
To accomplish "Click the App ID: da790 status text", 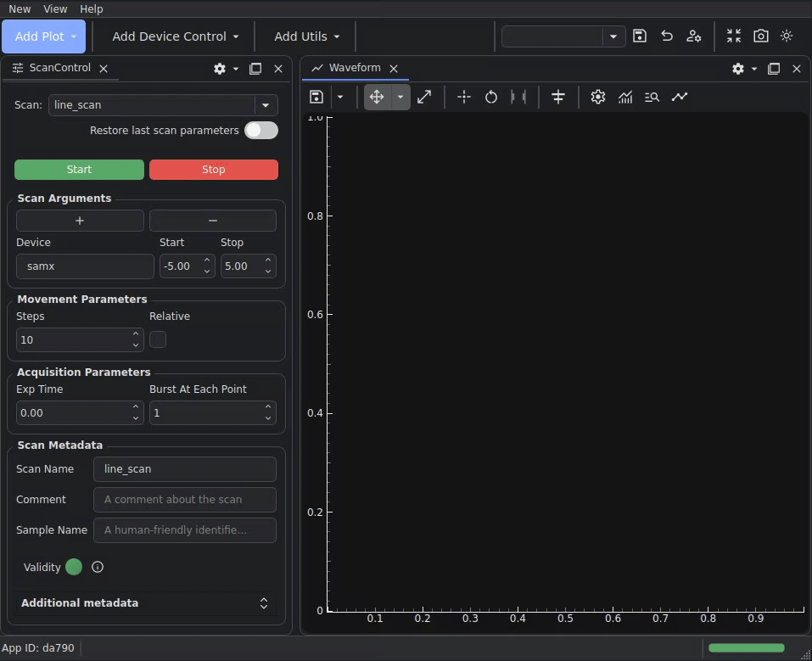I will point(38,647).
